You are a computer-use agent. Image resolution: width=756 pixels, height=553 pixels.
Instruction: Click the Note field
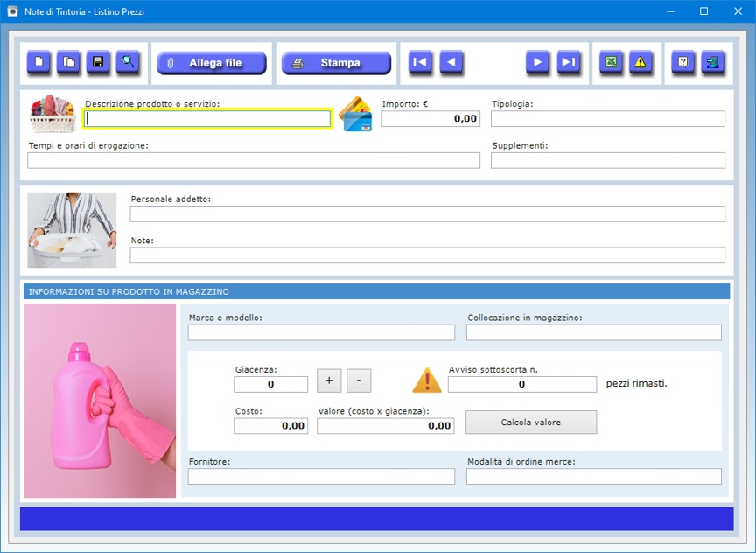[427, 255]
